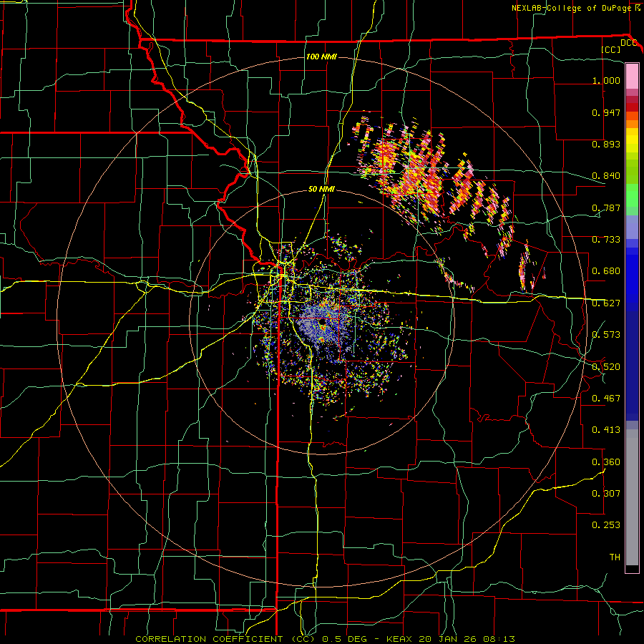Pick the bright green segment of the color bar
The height and width of the screenshot is (644, 644).
pyautogui.click(x=632, y=195)
